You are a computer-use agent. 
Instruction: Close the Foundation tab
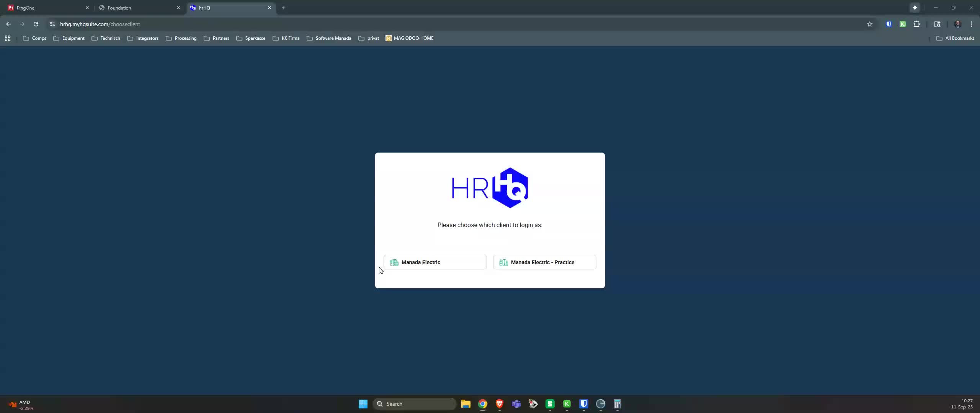(x=178, y=8)
